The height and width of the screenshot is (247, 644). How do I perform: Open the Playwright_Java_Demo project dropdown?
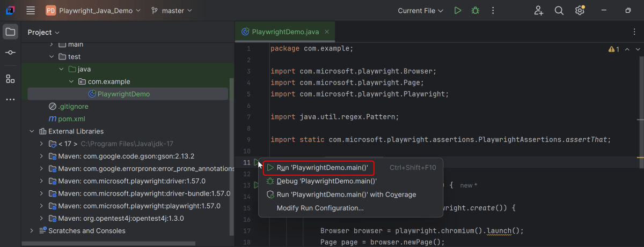coord(93,10)
